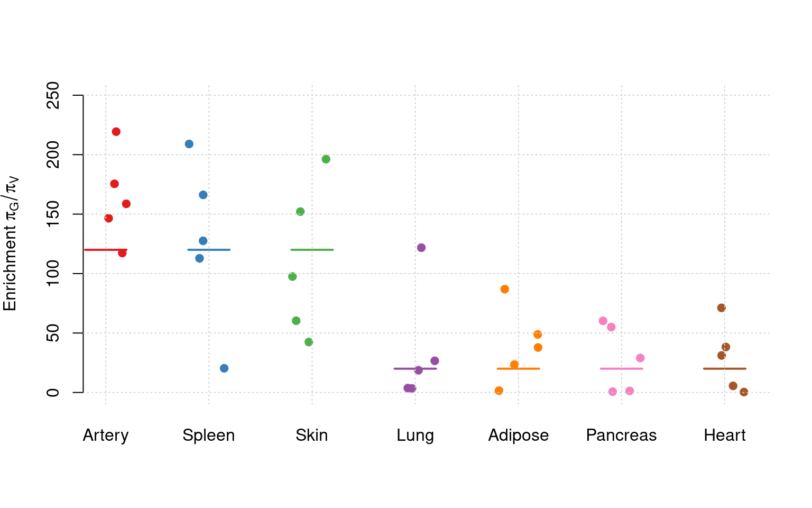The width and height of the screenshot is (812, 508).
Task: Click the "Lung" x-axis label
Action: (415, 436)
